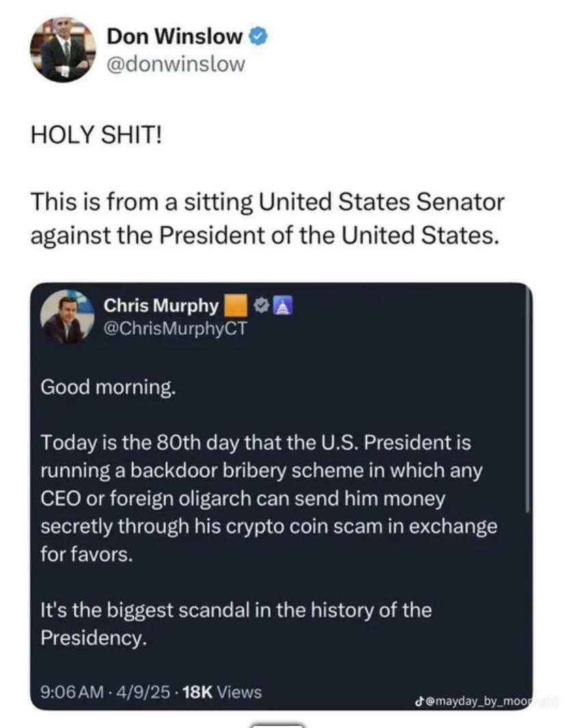This screenshot has width=569, height=728.
Task: Click the @donwinslow handle
Action: click(175, 64)
